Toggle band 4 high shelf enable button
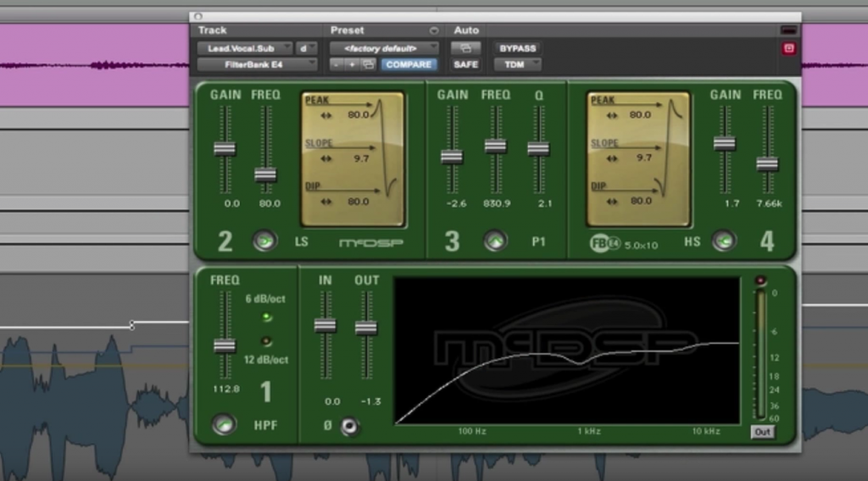The width and height of the screenshot is (868, 481). point(724,240)
